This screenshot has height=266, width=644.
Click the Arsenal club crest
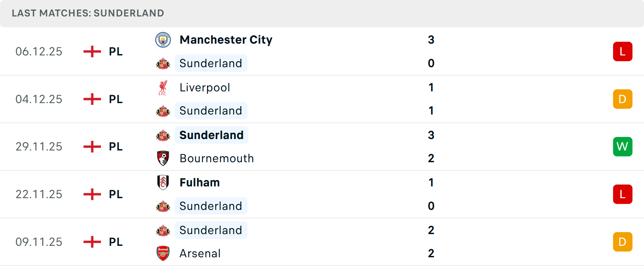(x=163, y=253)
